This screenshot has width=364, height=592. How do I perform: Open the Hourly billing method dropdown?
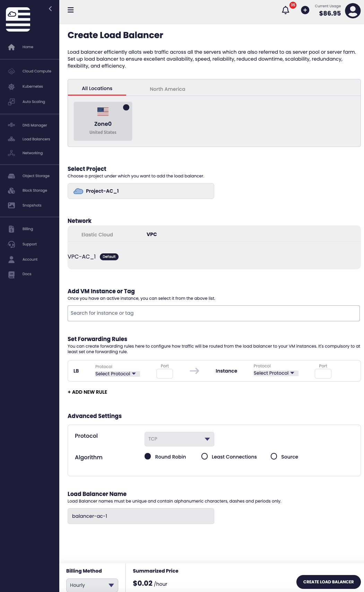pyautogui.click(x=92, y=585)
